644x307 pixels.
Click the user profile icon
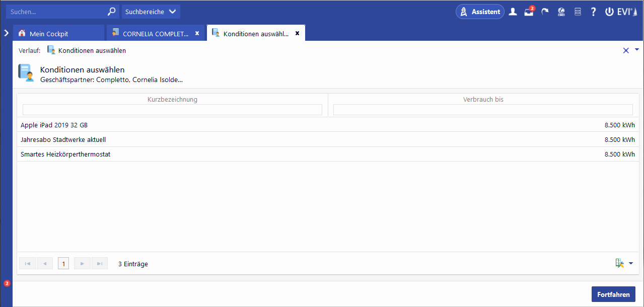pyautogui.click(x=513, y=12)
